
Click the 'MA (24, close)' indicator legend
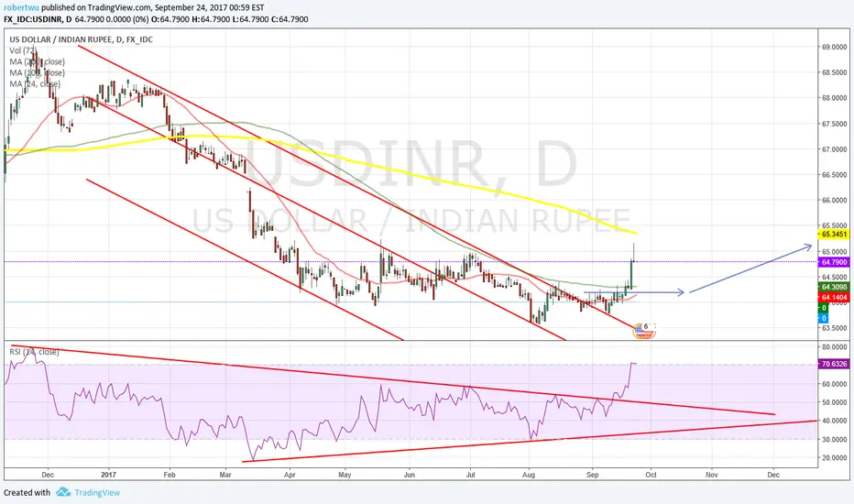35,84
